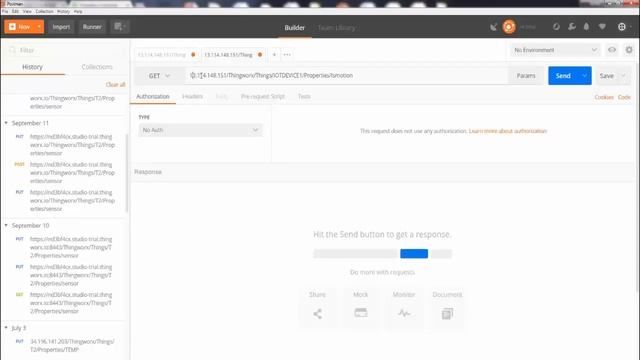The width and height of the screenshot is (640, 360).
Task: Collapse the September 11 history group
Action: click(6, 123)
